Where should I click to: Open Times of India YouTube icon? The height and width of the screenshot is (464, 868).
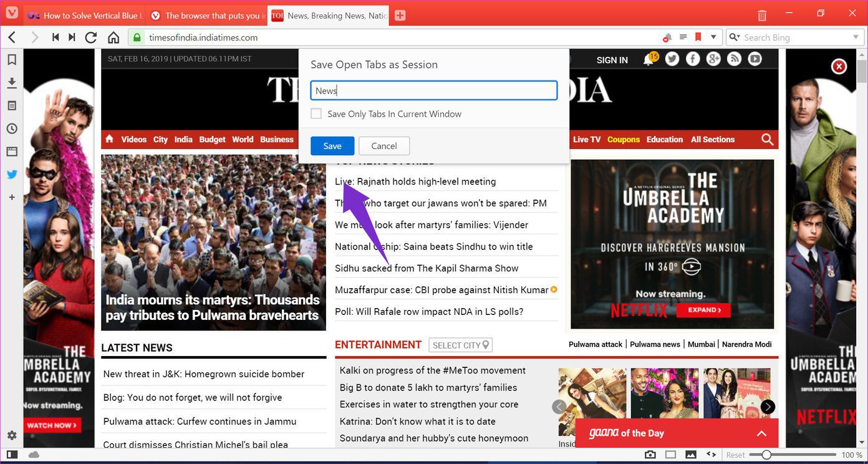tap(755, 59)
